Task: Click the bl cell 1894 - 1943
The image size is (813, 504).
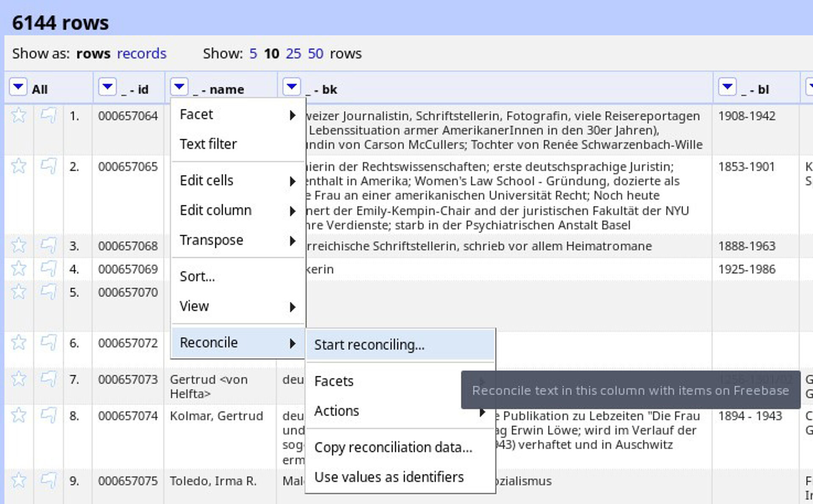Action: [750, 416]
